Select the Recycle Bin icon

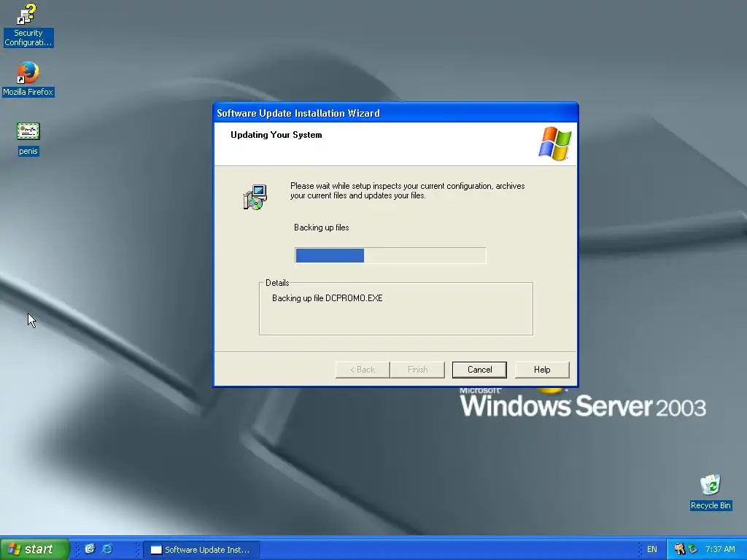click(x=711, y=492)
